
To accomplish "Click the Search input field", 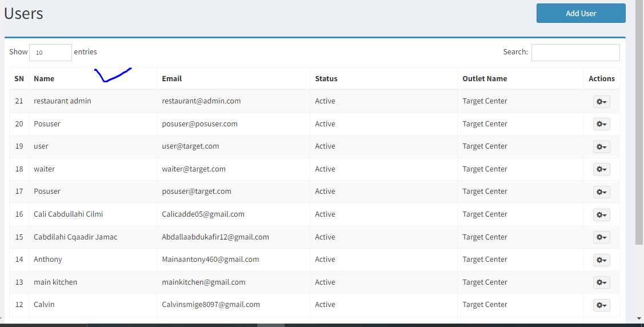I will coord(575,53).
